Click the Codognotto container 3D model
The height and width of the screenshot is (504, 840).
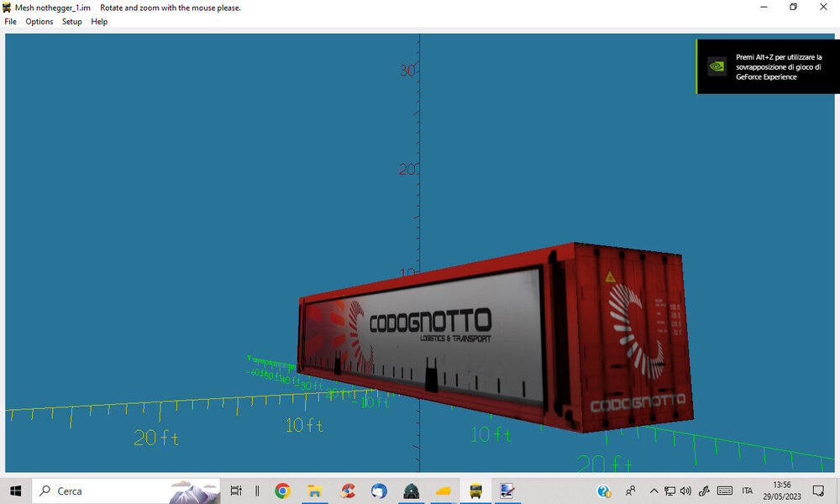pos(496,338)
